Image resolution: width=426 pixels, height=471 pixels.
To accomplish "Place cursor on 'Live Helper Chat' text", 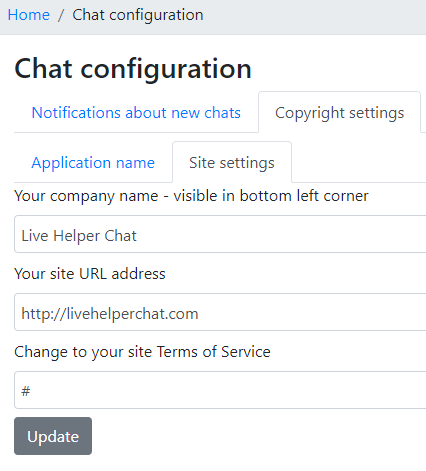I will click(79, 236).
